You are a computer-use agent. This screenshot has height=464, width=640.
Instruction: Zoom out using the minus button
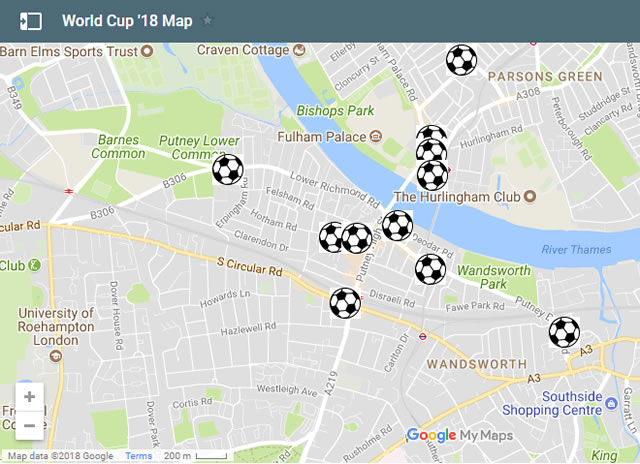[29, 425]
